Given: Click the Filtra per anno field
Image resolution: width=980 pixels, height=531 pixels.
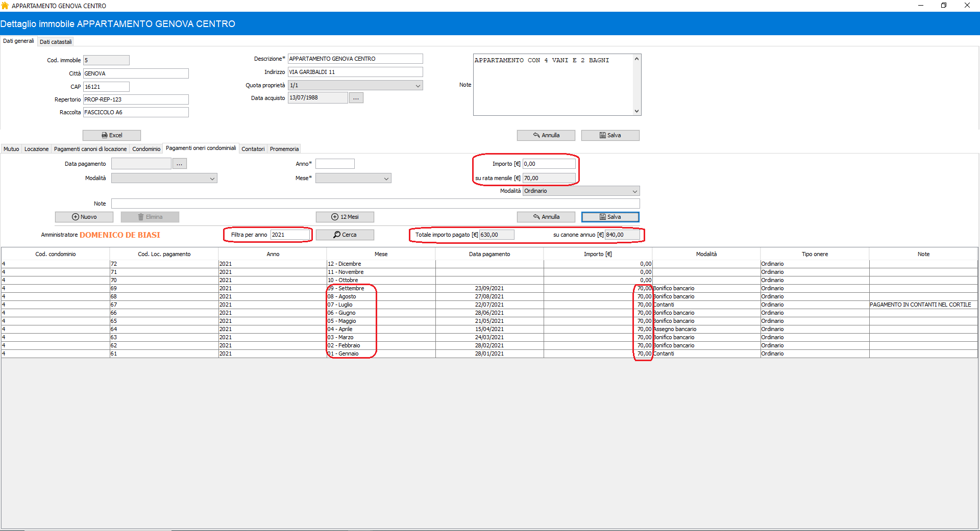Looking at the screenshot, I should point(289,235).
